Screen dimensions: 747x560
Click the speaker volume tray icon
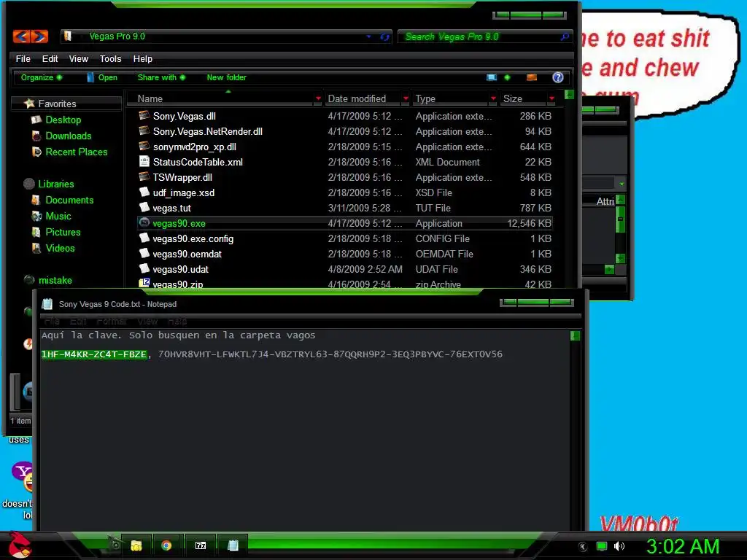619,546
